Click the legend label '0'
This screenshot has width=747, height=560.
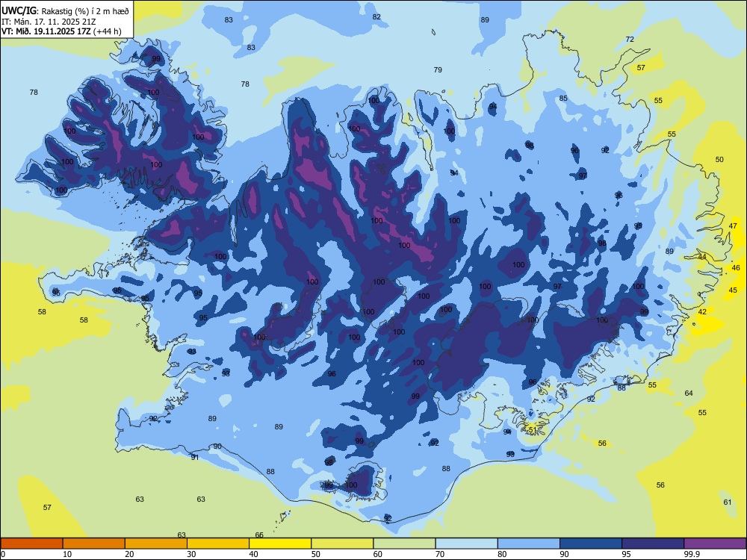[x=3, y=554]
